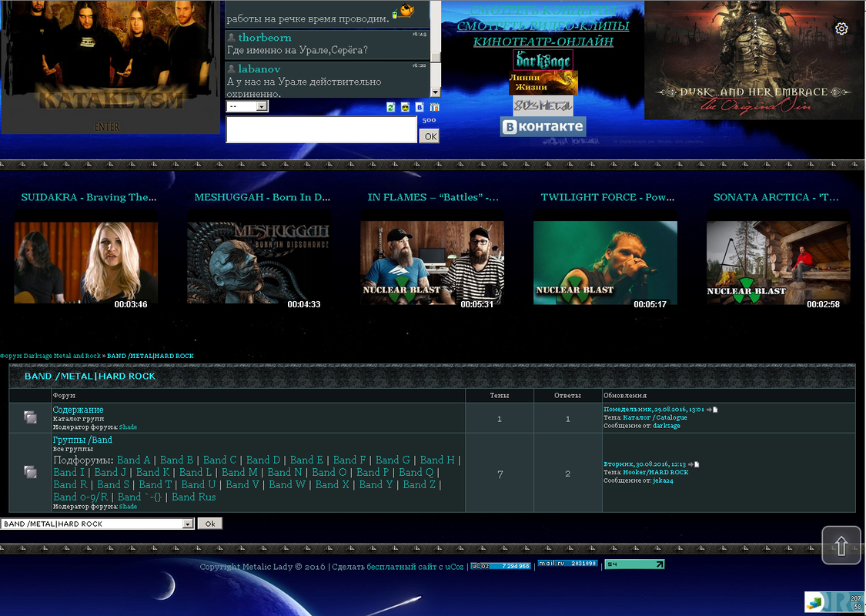866x616 pixels.
Task: Go to last post icon for 30.08.2016
Action: [694, 464]
